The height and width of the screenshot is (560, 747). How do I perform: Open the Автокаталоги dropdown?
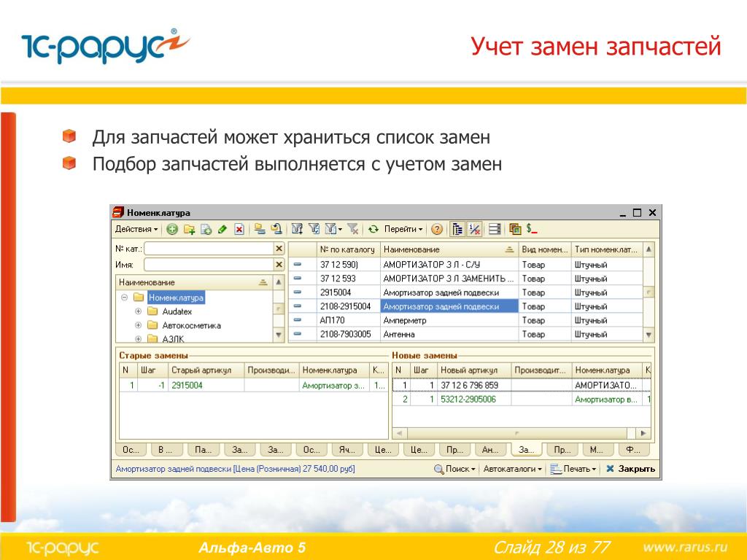coord(513,469)
